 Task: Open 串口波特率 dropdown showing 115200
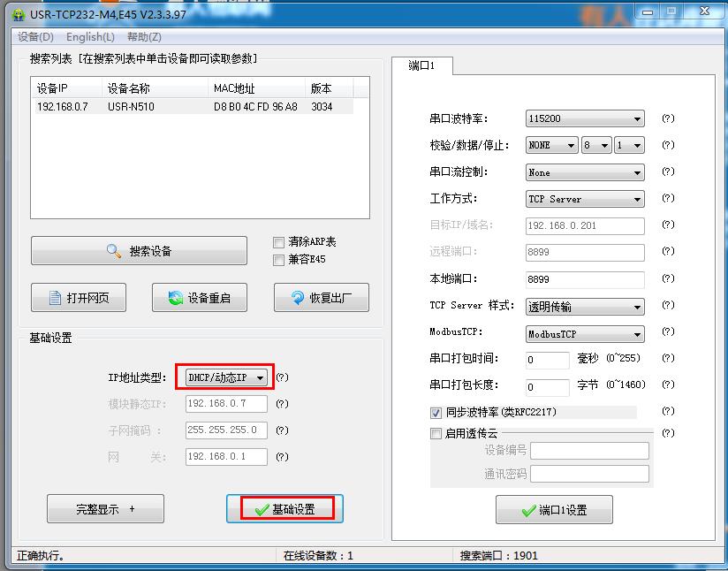coord(585,119)
